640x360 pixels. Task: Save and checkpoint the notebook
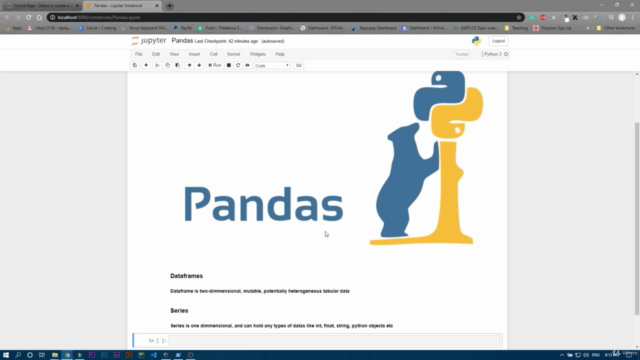coord(135,65)
